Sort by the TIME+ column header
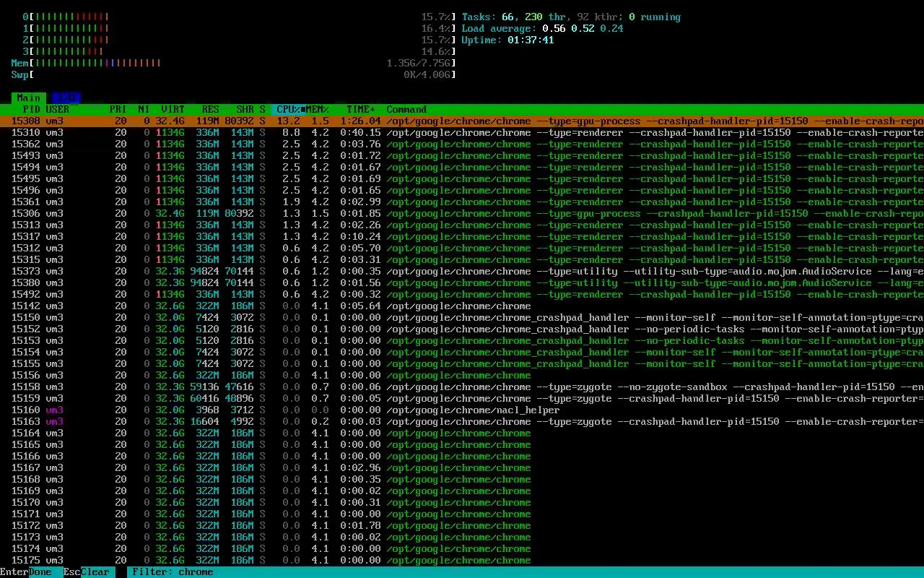Image resolution: width=924 pixels, height=578 pixels. click(x=361, y=109)
